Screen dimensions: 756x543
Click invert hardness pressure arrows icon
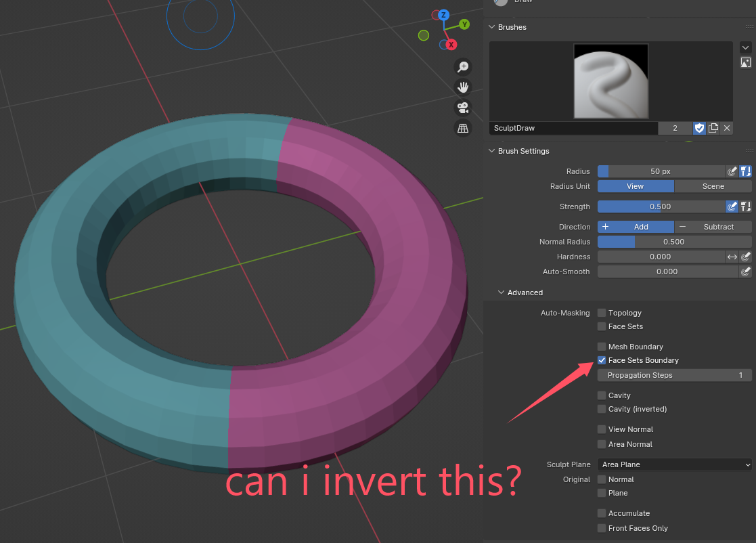coord(732,257)
